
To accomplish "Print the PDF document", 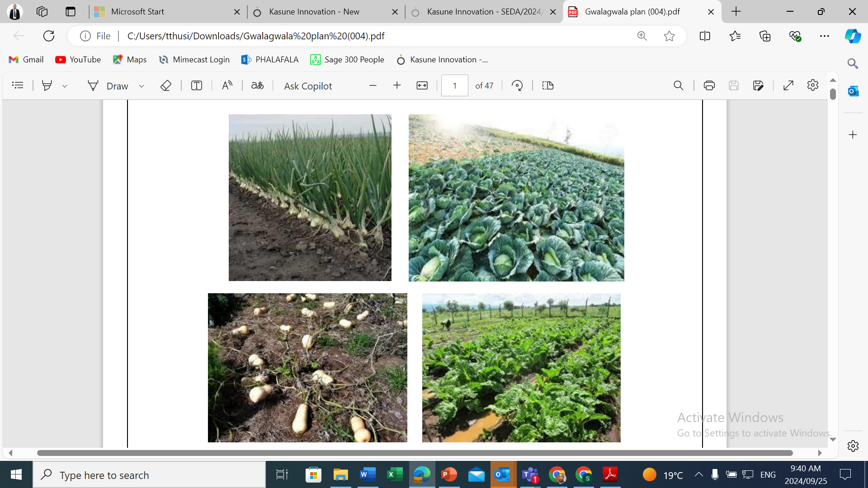I will pyautogui.click(x=709, y=85).
